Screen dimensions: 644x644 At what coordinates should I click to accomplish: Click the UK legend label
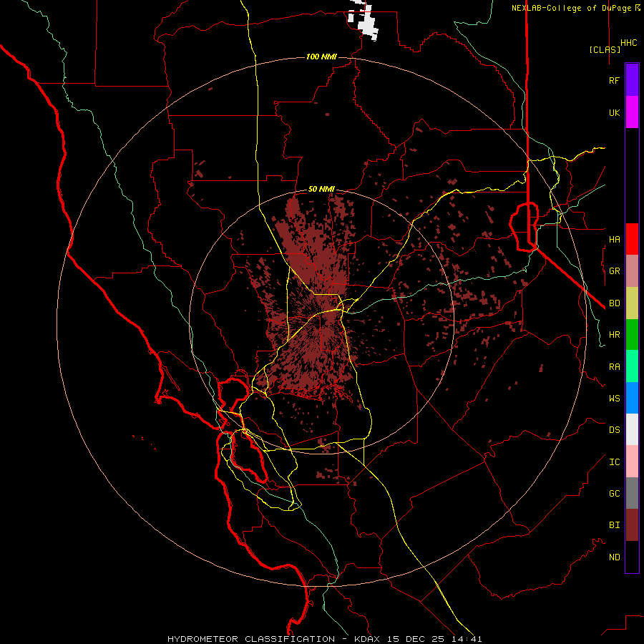coord(614,113)
